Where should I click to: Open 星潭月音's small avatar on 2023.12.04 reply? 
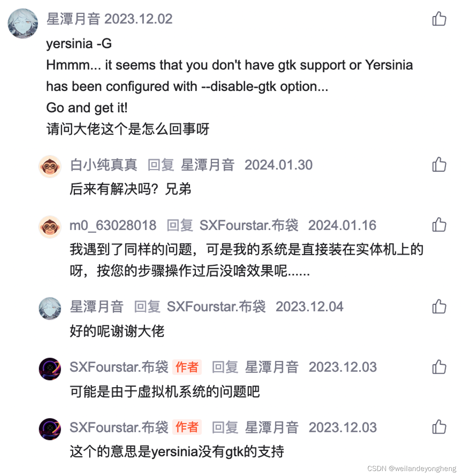coord(50,308)
